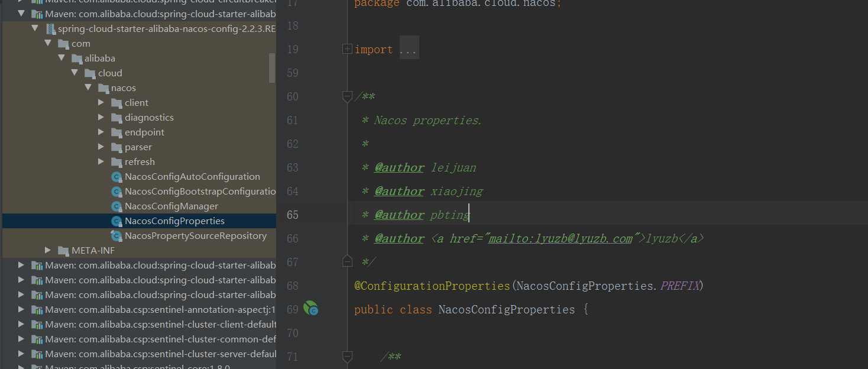This screenshot has width=868, height=369.
Task: Expand the client package folder
Action: (102, 103)
